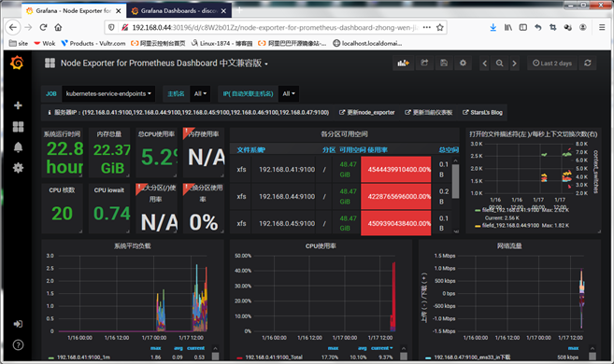
Task: Open the IP All dropdown
Action: click(x=289, y=94)
